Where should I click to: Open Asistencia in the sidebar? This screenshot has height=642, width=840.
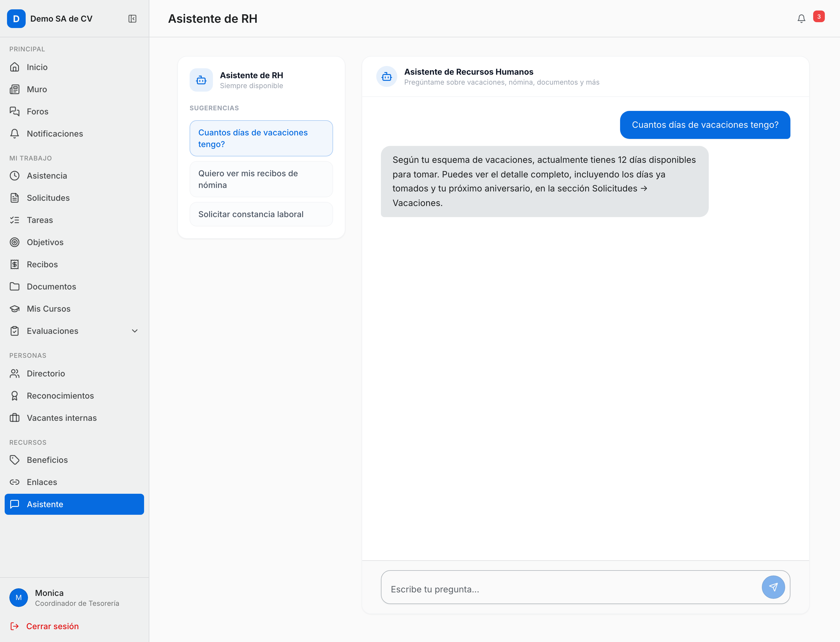(74, 175)
